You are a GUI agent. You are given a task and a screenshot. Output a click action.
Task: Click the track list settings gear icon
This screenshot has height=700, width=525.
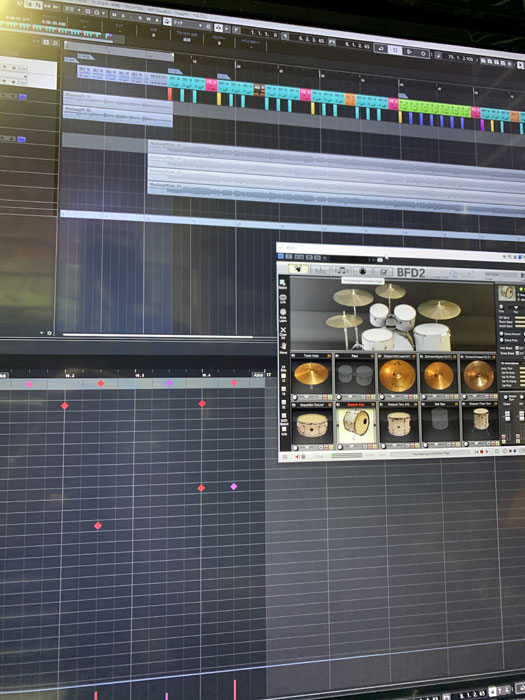[50, 333]
